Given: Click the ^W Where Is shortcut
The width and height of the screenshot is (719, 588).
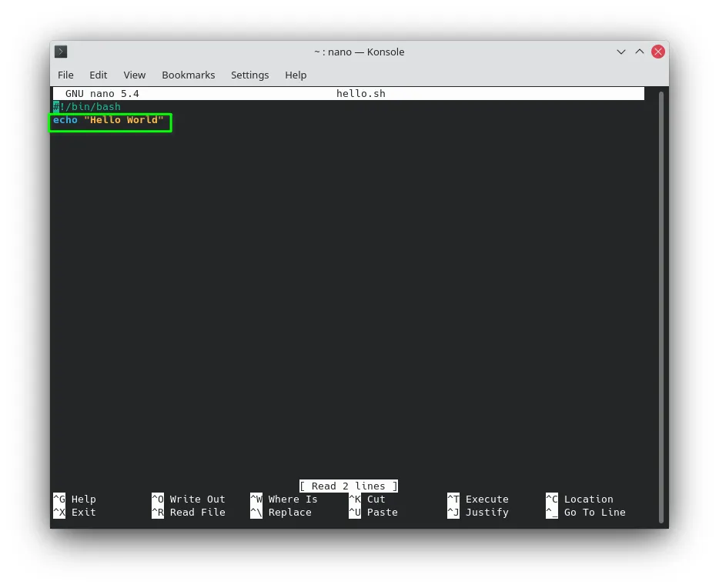Looking at the screenshot, I should [x=284, y=499].
